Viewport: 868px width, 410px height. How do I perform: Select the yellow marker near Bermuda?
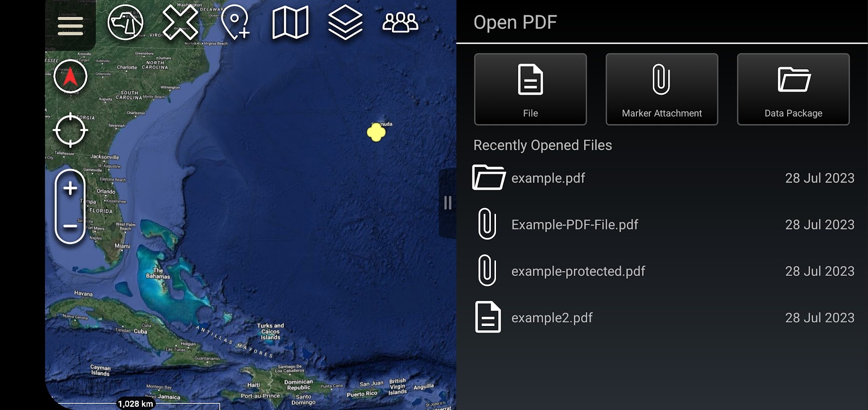(376, 132)
